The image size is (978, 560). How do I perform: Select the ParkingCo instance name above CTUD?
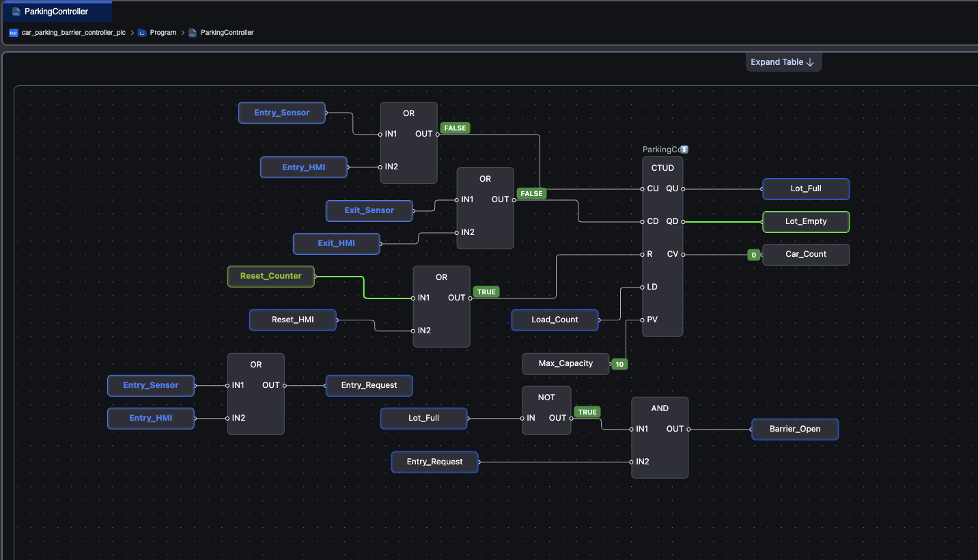point(661,150)
